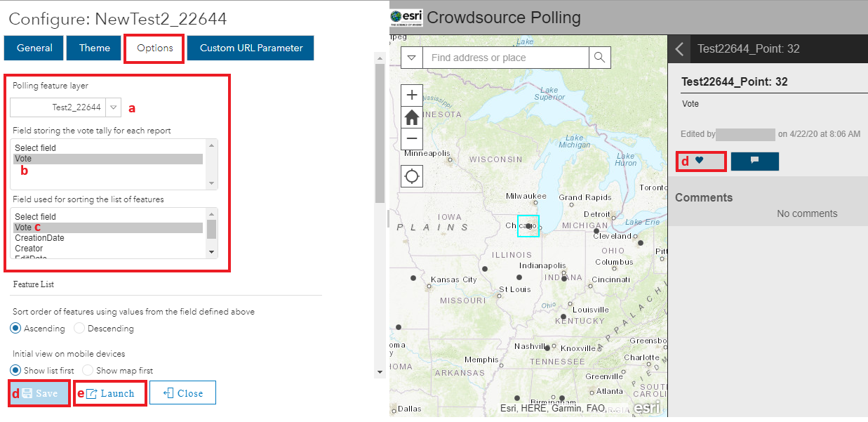The image size is (868, 422).
Task: Click the find my location crosshair icon
Action: pyautogui.click(x=412, y=176)
